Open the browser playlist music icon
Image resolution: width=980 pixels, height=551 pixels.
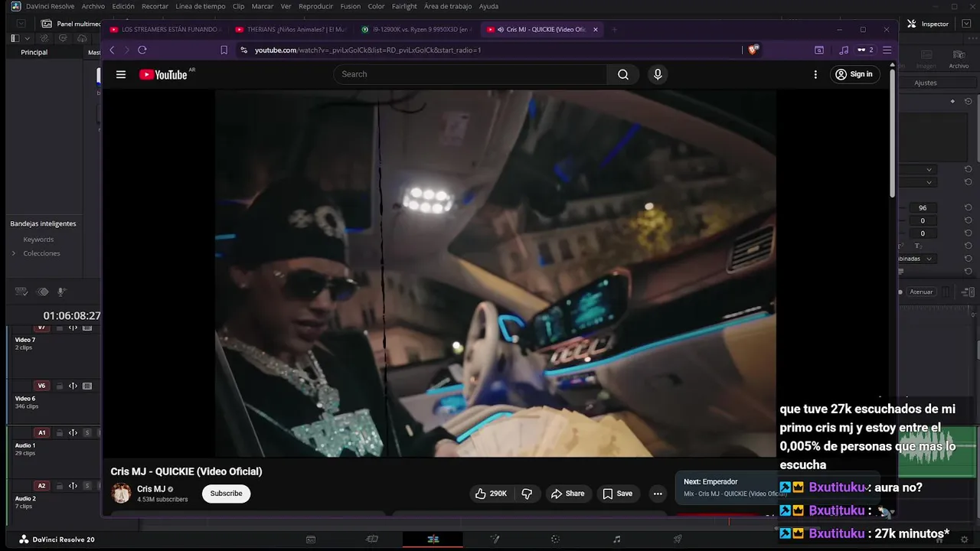pyautogui.click(x=844, y=50)
